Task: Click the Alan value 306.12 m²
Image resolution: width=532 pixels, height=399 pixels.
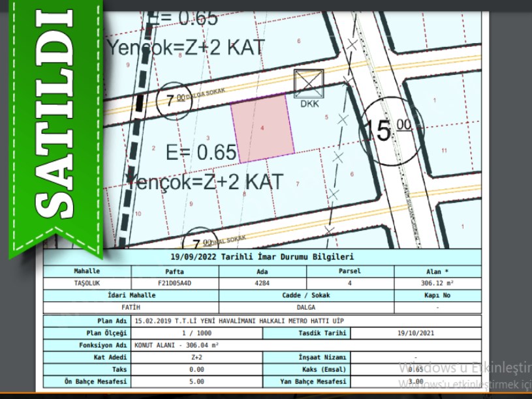Action: pos(437,284)
